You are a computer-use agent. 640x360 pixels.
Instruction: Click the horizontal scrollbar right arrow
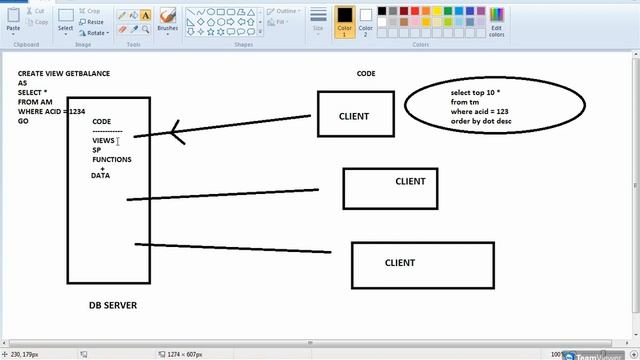pos(628,343)
